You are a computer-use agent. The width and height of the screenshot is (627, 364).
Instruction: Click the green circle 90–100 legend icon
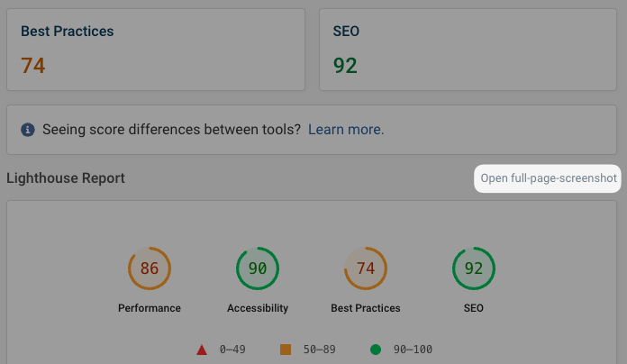coord(376,350)
